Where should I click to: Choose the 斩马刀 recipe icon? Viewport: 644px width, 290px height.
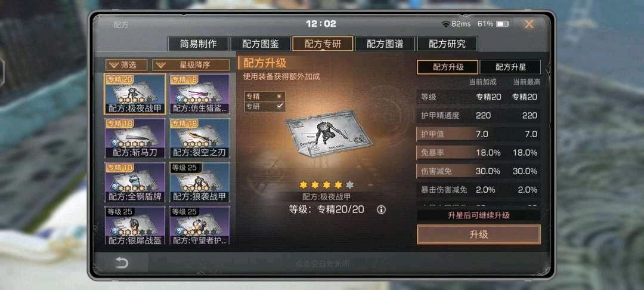pyautogui.click(x=135, y=138)
